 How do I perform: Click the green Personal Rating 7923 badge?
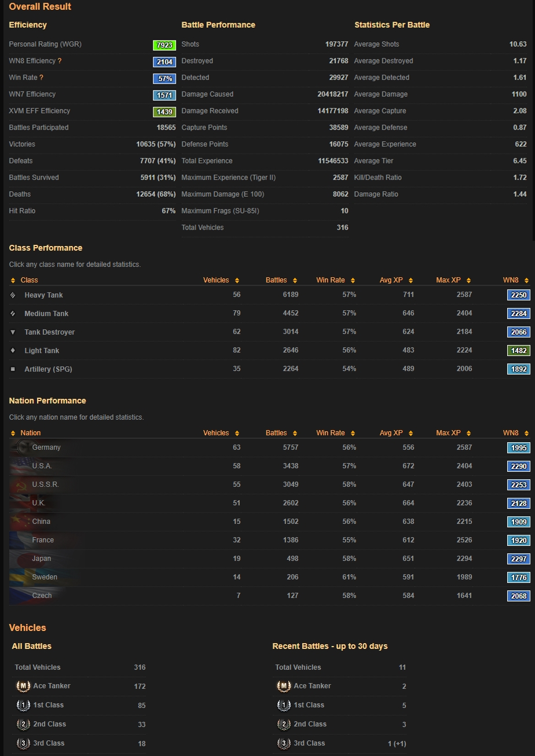(x=164, y=45)
